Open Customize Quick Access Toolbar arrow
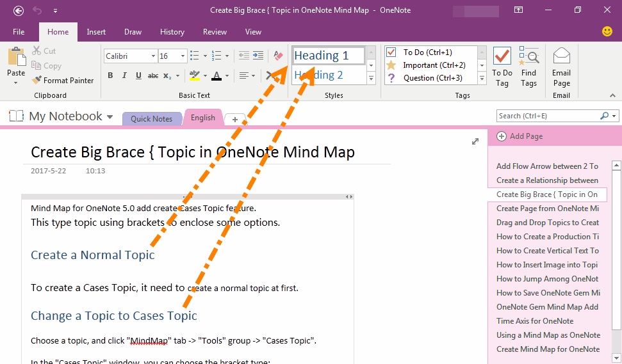This screenshot has width=622, height=364. click(x=56, y=11)
